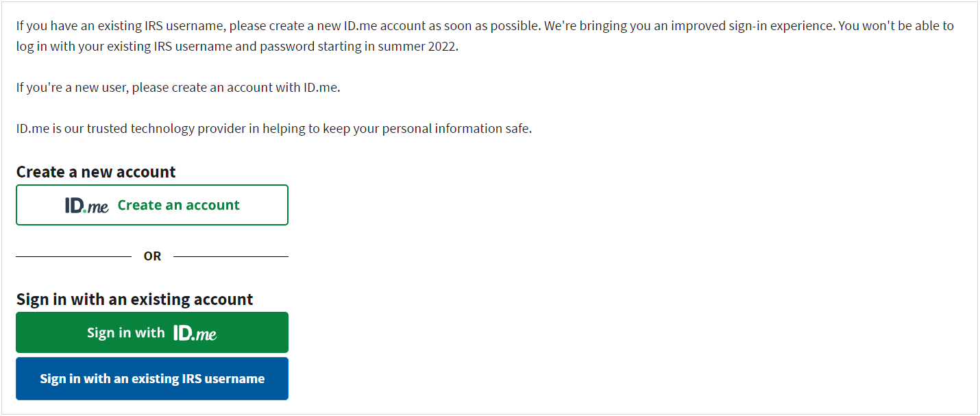This screenshot has height=416, width=980.
Task: Click the "Sign in with an existing account" heading
Action: [135, 299]
